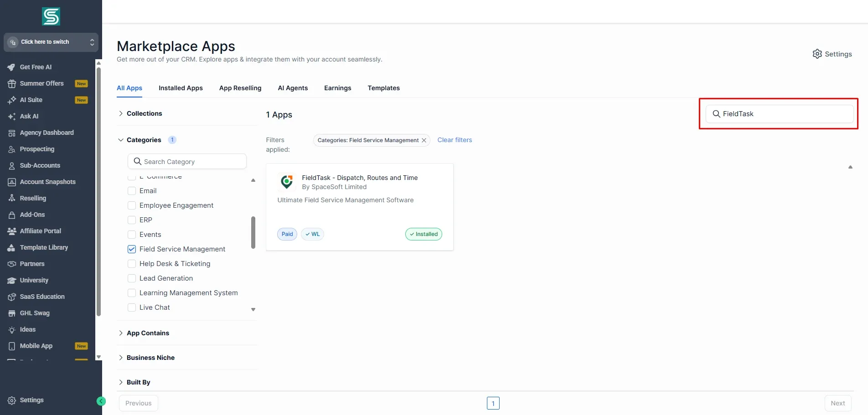Open the Template Library icon

point(12,247)
